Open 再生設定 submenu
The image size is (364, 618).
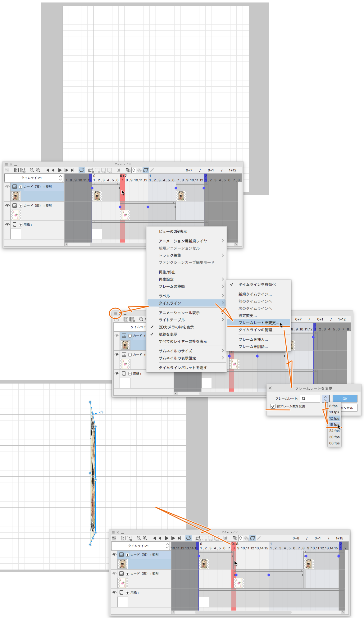point(186,279)
